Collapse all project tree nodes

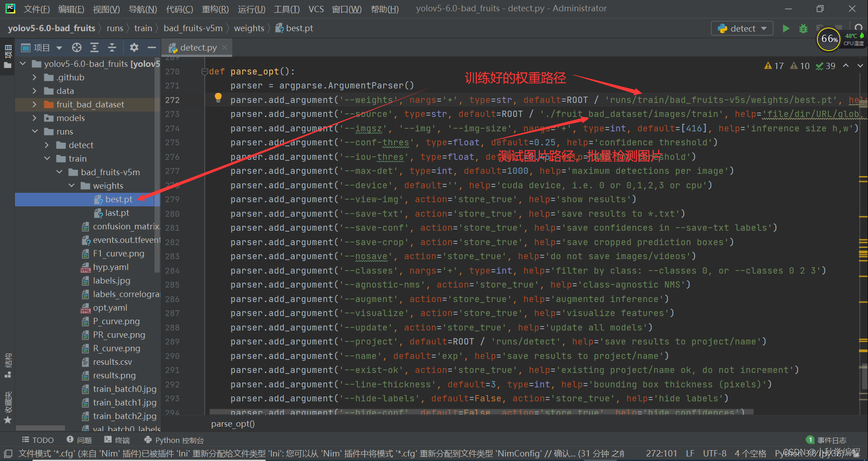click(112, 47)
